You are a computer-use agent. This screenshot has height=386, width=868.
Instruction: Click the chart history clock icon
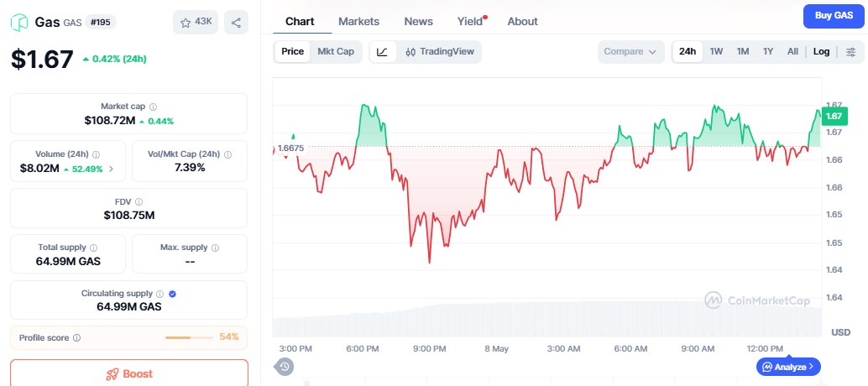(285, 366)
